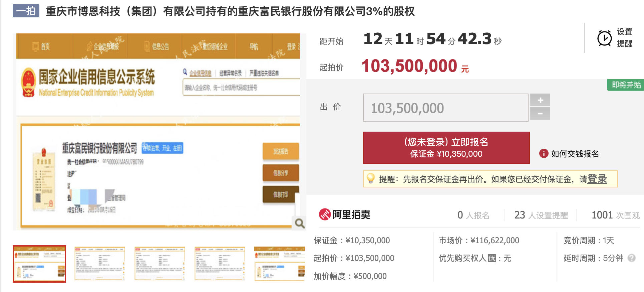Click the countdown timer display

click(x=432, y=39)
